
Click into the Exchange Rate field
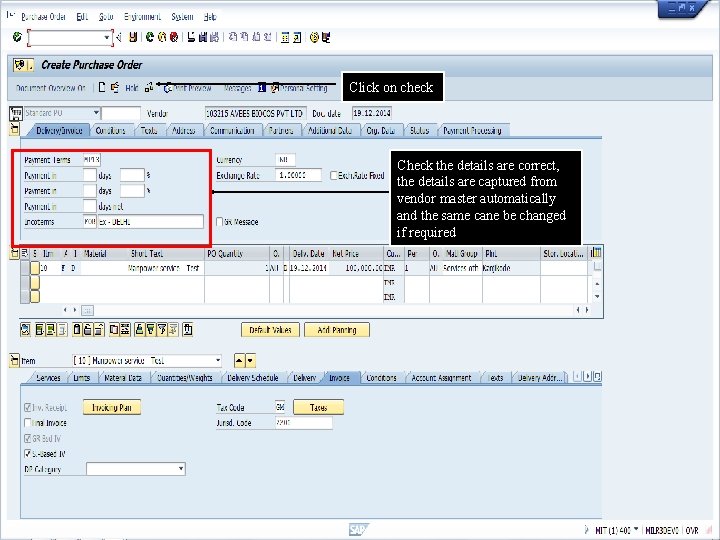(298, 175)
